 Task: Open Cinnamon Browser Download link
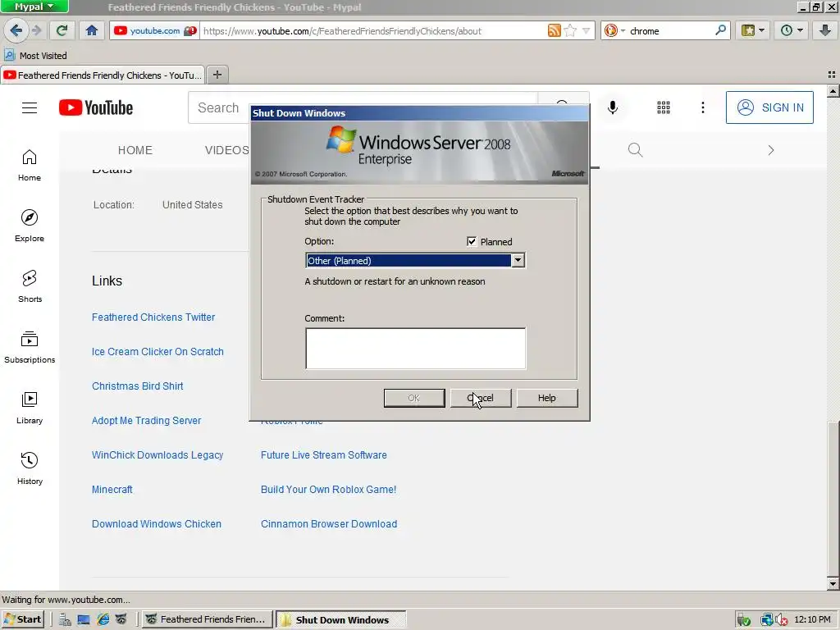(x=329, y=524)
